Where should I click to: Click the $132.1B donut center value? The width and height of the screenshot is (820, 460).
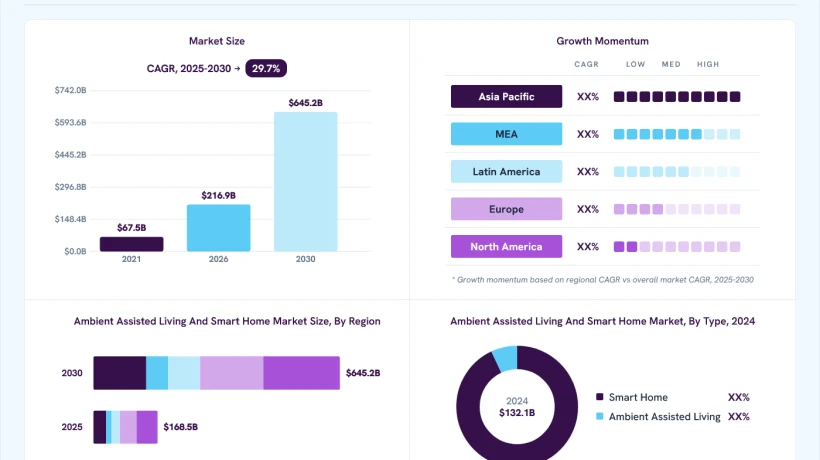pyautogui.click(x=517, y=413)
